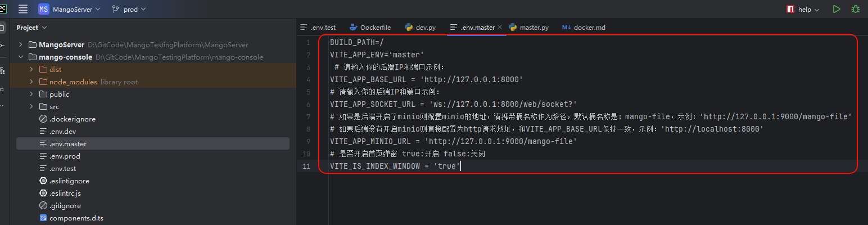This screenshot has width=868, height=225.
Task: Open the .dockerignore file in tree
Action: coord(72,119)
